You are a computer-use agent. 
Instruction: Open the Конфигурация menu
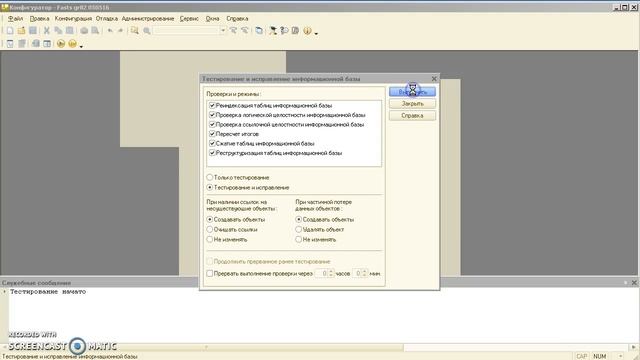pyautogui.click(x=73, y=19)
